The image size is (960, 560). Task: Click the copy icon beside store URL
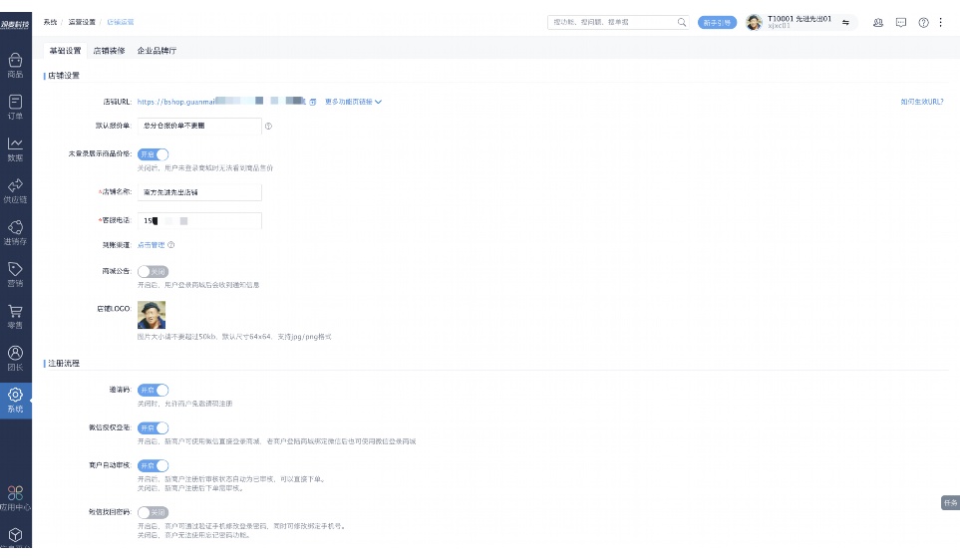tap(313, 102)
